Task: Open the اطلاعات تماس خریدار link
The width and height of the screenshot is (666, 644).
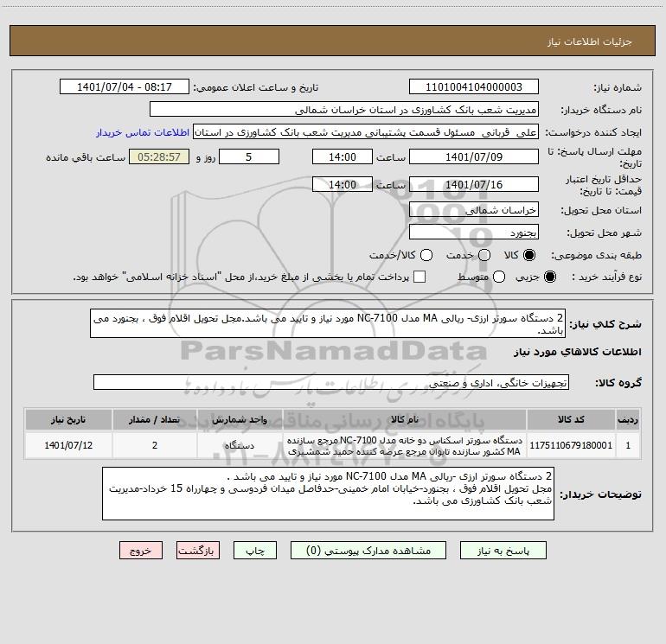Action: (143, 132)
